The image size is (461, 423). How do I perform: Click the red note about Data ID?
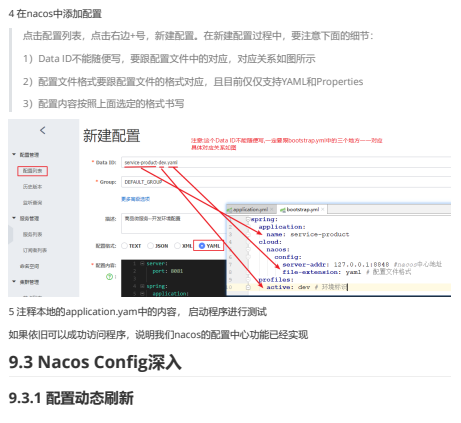287,144
